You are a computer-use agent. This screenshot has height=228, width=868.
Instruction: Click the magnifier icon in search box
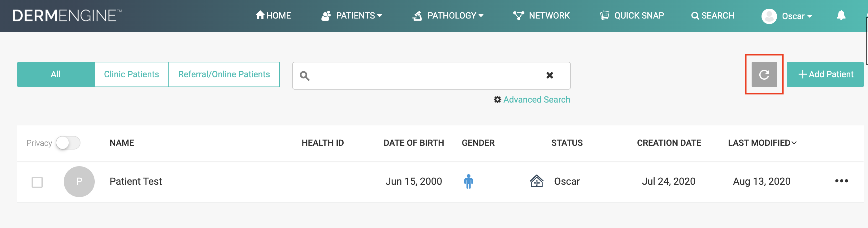(x=305, y=76)
